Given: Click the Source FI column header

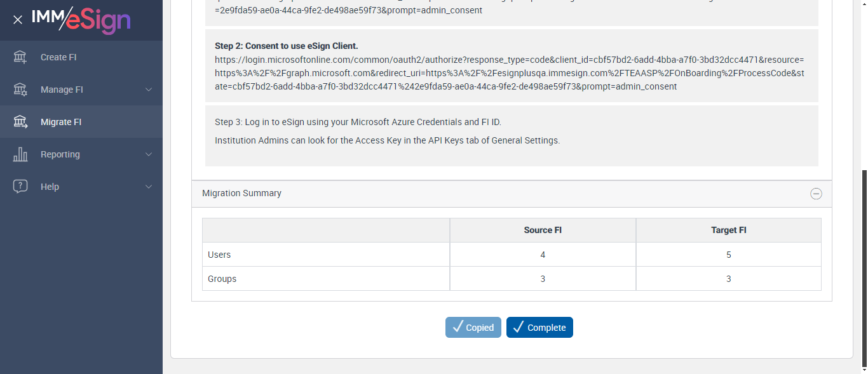Looking at the screenshot, I should pos(543,230).
